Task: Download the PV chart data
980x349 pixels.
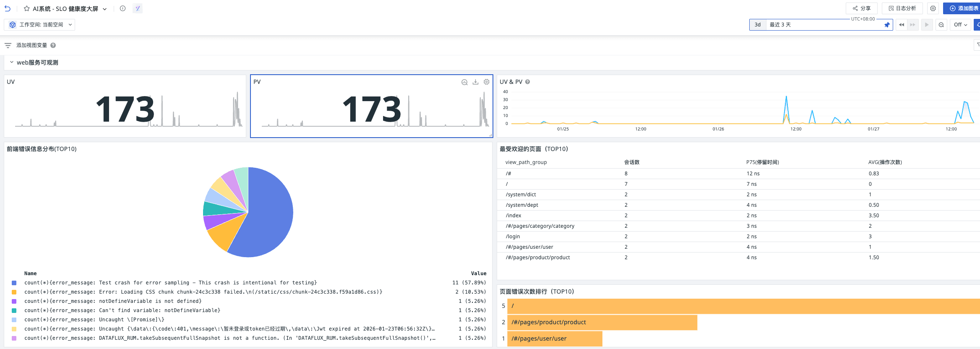Action: click(475, 82)
